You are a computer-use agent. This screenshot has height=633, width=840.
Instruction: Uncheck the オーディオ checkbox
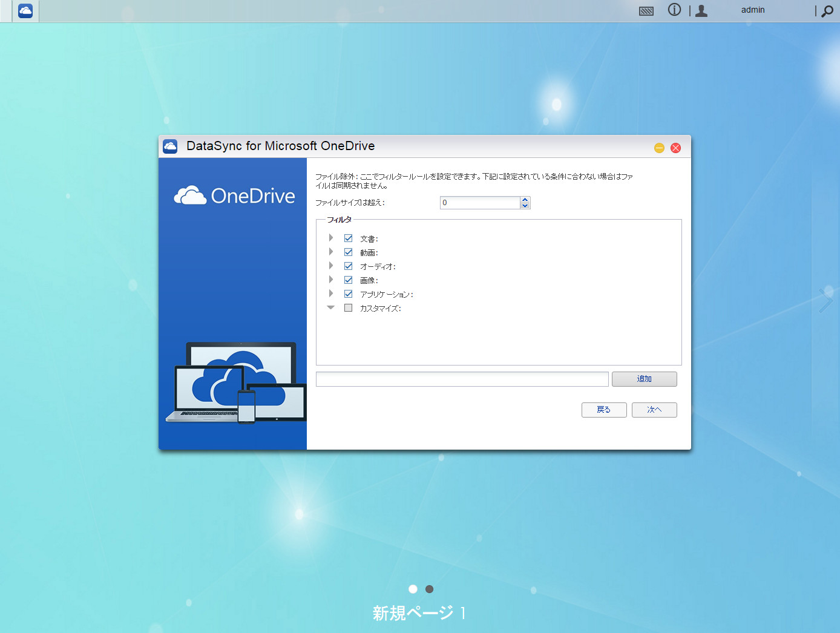click(348, 266)
